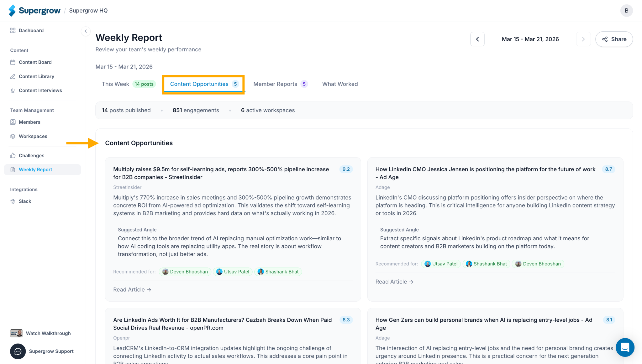
Task: Open the chat widget bubble
Action: coord(625,347)
